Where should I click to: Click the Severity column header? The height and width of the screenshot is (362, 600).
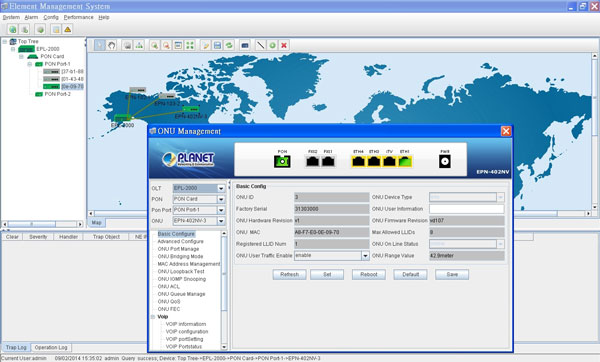[x=38, y=237]
